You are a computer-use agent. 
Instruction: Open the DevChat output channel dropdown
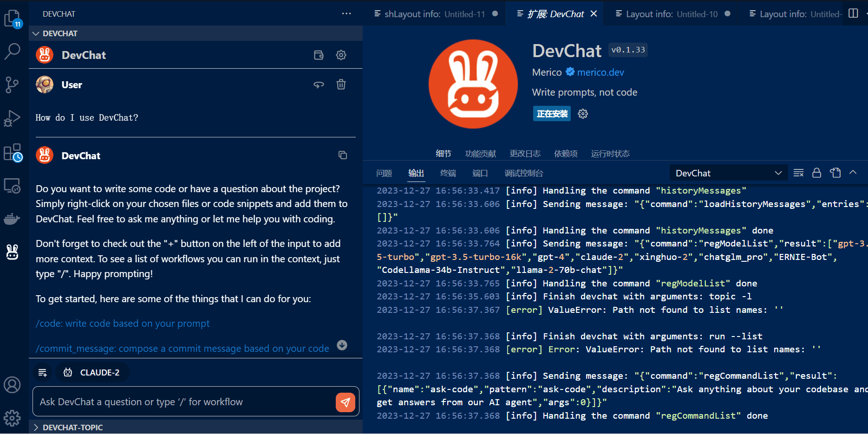point(728,173)
